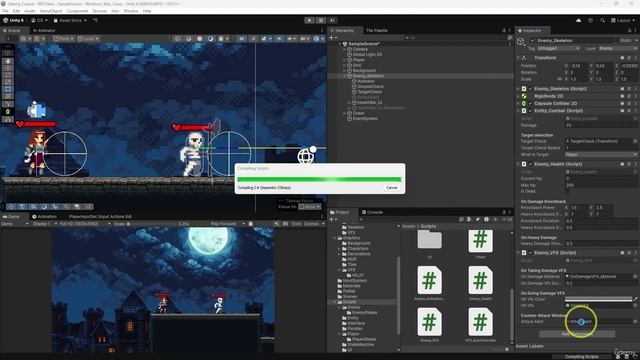The height and width of the screenshot is (360, 640).
Task: Select the Scripts breadcrumb in Project path
Action: (428, 226)
